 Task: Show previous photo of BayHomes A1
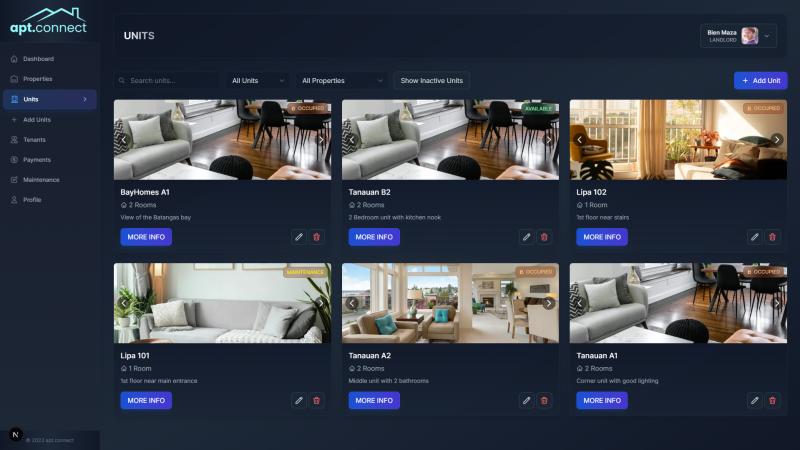pyautogui.click(x=124, y=139)
